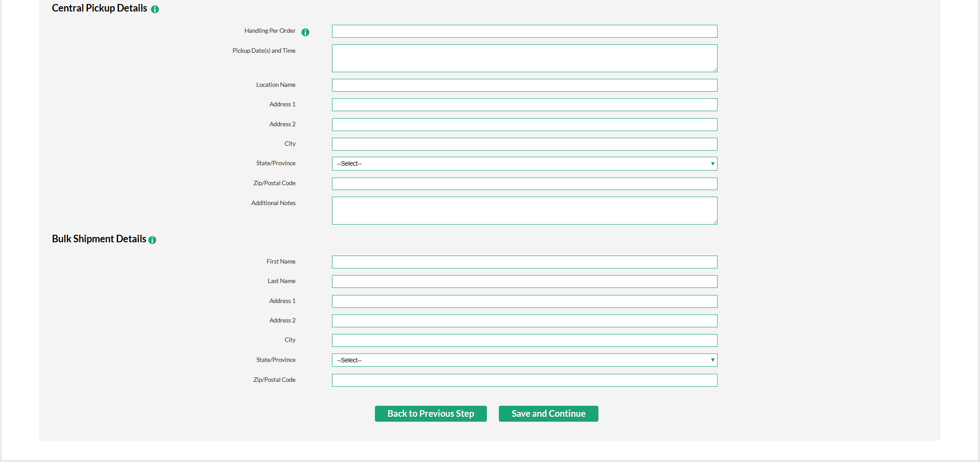Open Bulk Shipment State/Province dropdown
Screen dimensions: 980x462
(x=524, y=360)
